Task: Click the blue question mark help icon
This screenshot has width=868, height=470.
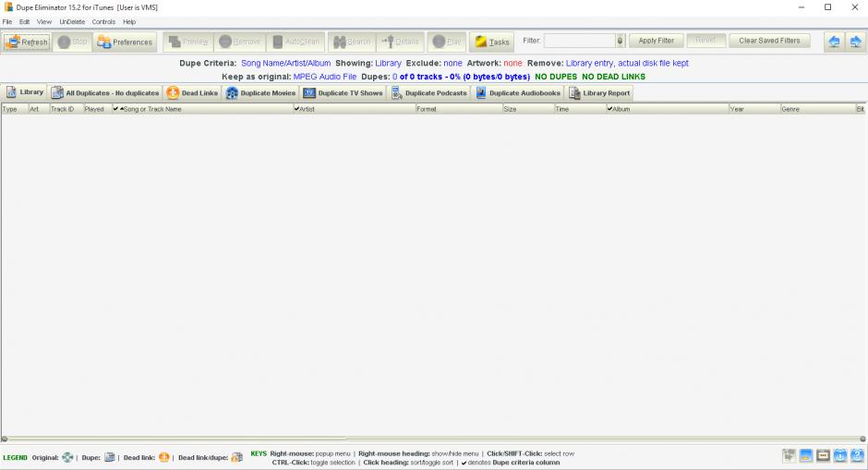Action: click(x=857, y=455)
